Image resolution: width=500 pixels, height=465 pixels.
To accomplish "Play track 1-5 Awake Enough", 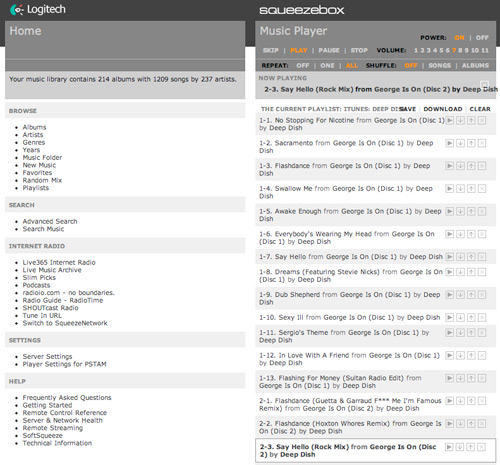I will tap(450, 211).
